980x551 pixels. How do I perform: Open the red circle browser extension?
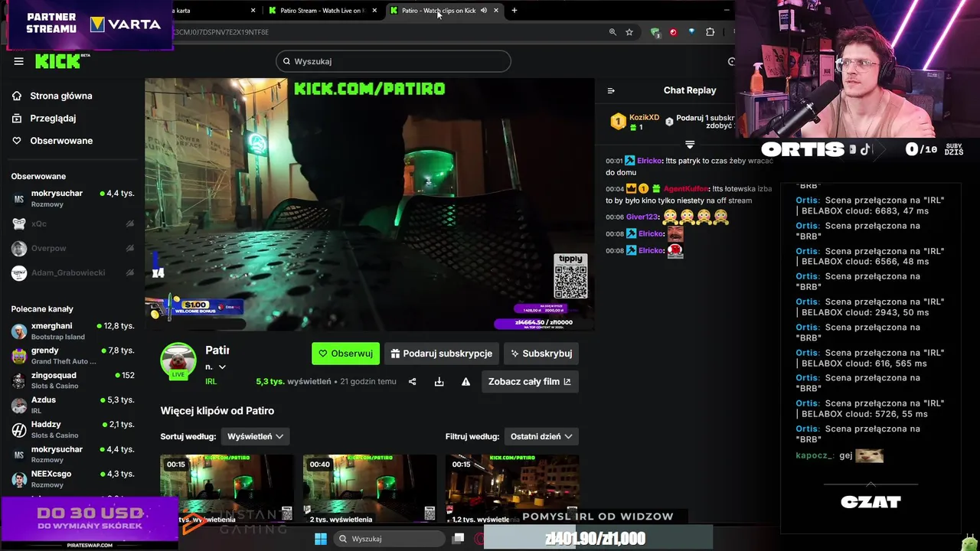(673, 32)
